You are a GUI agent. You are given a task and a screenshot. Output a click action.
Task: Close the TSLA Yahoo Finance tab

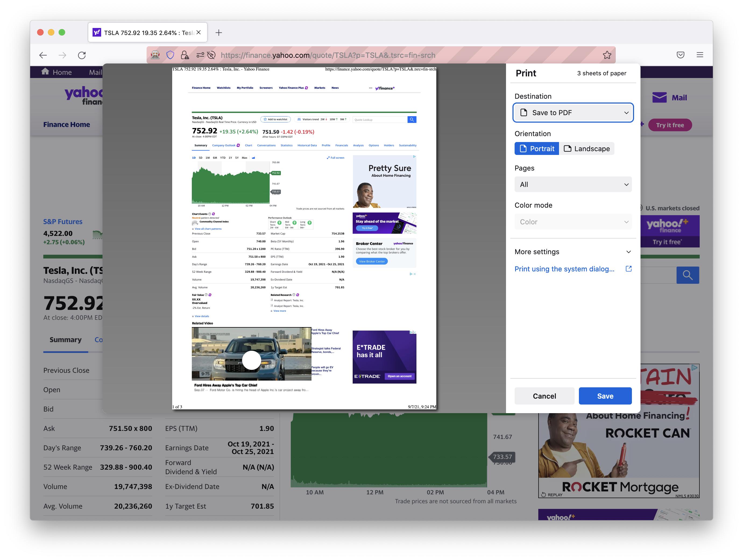199,32
